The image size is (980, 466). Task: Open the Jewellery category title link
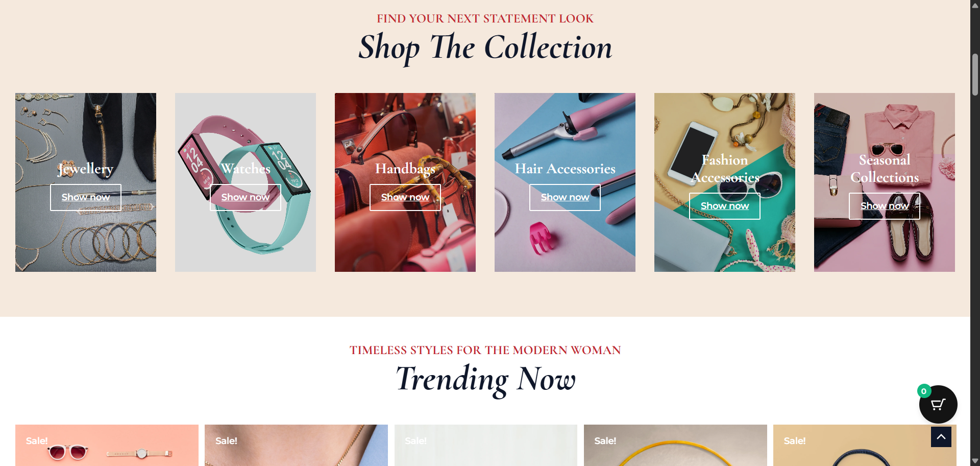(86, 168)
